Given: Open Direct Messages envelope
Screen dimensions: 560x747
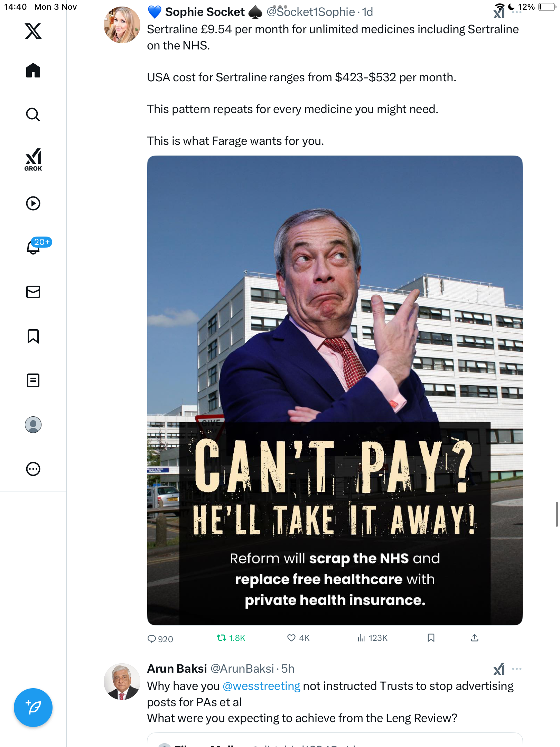Looking at the screenshot, I should tap(33, 292).
